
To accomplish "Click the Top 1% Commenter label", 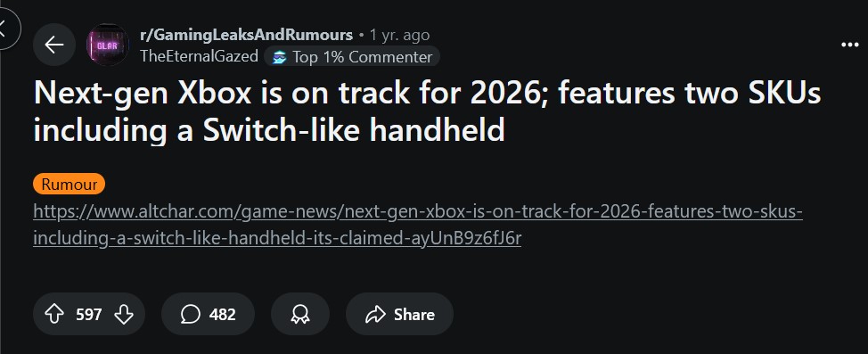I will coord(362,57).
